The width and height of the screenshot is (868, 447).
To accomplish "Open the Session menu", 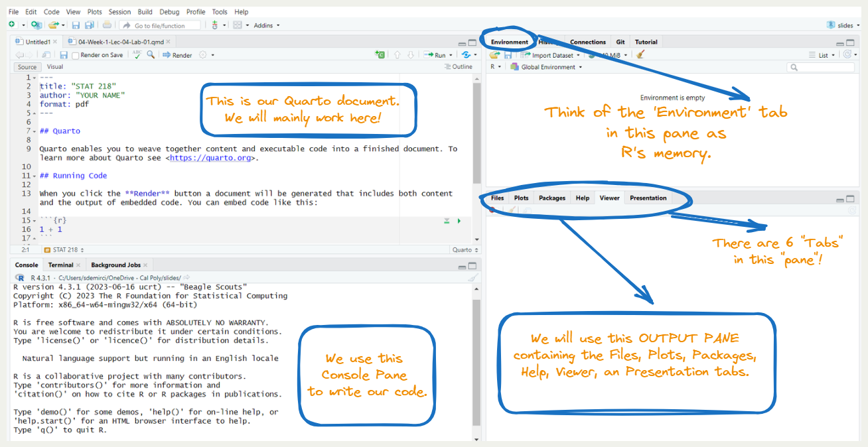I will tap(119, 12).
